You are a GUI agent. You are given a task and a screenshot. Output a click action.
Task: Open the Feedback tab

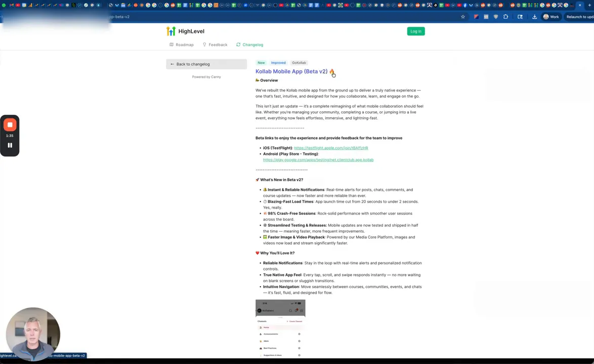point(215,44)
